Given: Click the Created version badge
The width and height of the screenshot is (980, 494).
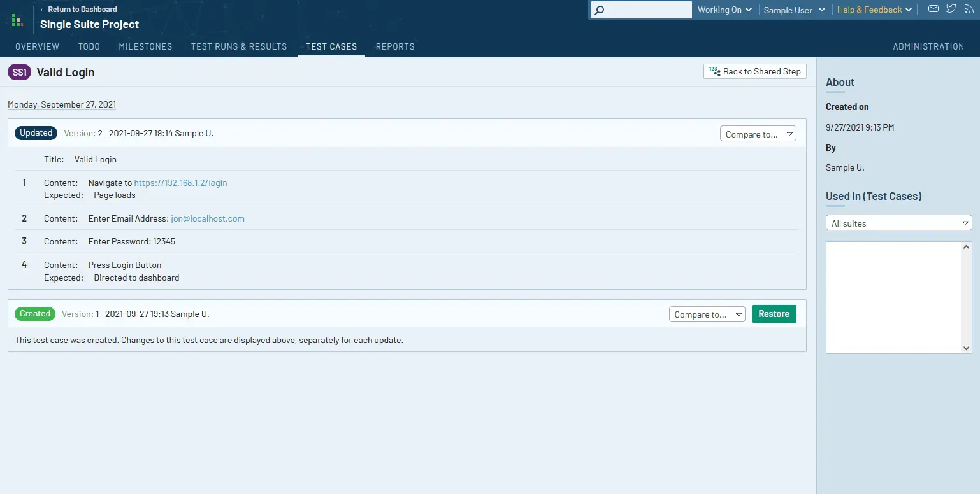Looking at the screenshot, I should pyautogui.click(x=35, y=314).
